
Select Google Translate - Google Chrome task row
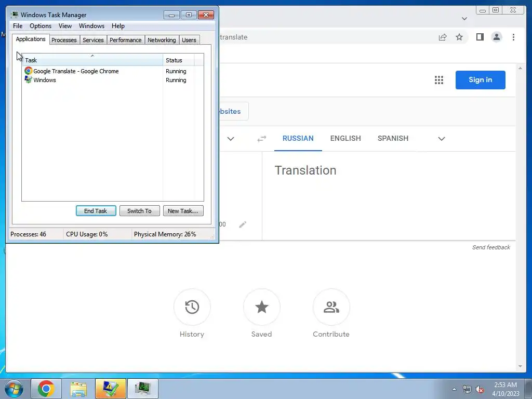113,71
